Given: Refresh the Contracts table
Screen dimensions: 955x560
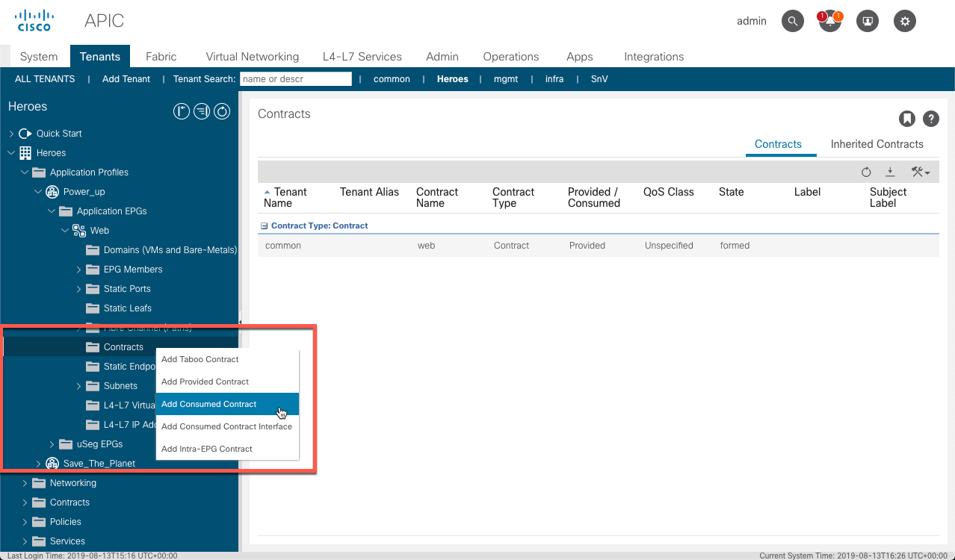Looking at the screenshot, I should pos(866,172).
